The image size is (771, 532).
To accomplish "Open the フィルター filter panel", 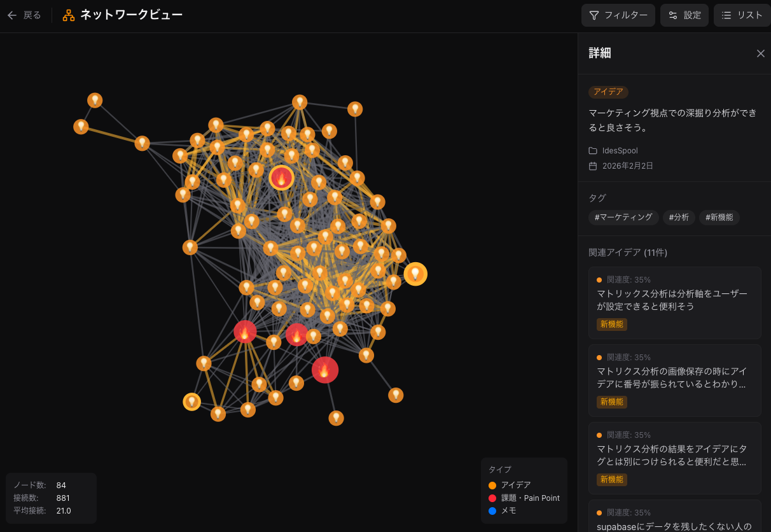I will coord(618,15).
